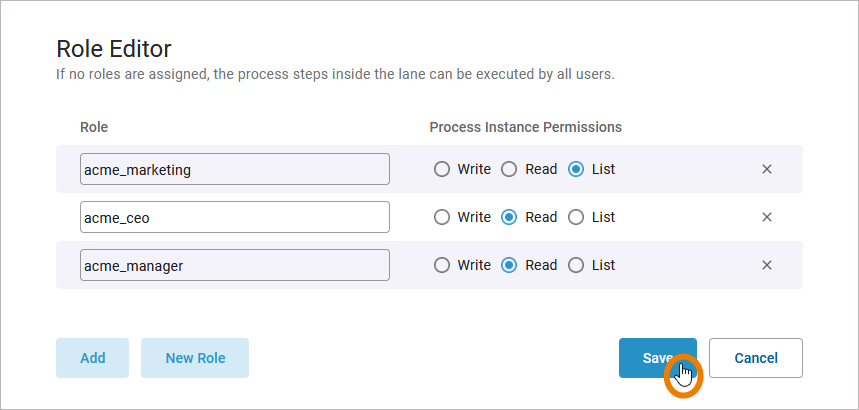Remove the acme_manager role with X

tap(767, 265)
